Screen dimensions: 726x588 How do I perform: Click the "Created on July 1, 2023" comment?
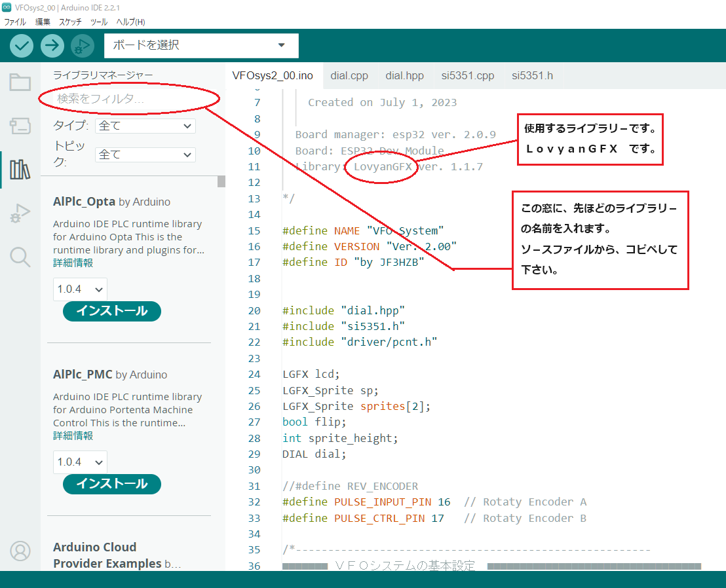(x=383, y=102)
